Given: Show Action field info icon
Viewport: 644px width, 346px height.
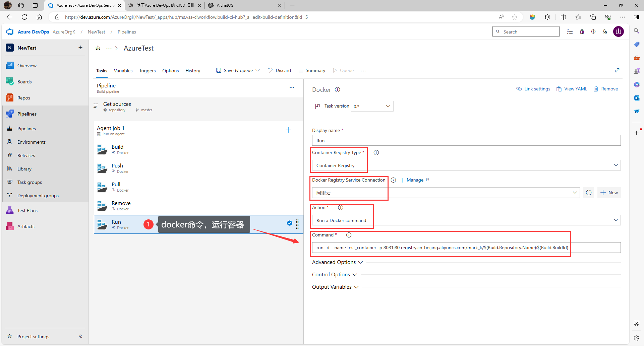Looking at the screenshot, I should coord(341,208).
